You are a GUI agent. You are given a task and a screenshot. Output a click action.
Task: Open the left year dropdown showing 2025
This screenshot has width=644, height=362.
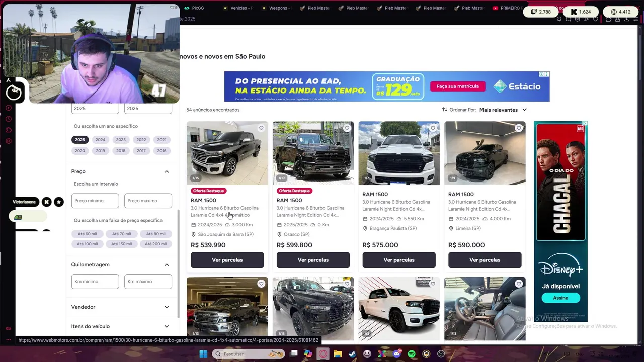click(95, 108)
